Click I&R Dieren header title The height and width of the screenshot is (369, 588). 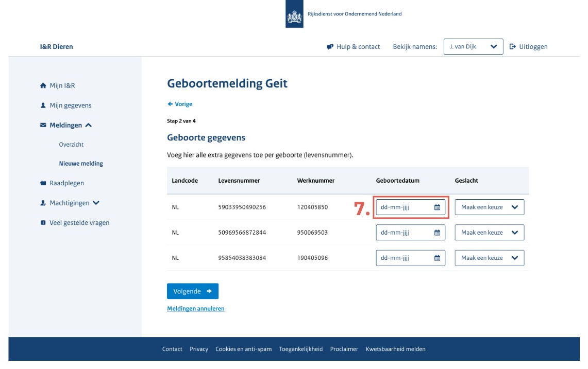57,46
